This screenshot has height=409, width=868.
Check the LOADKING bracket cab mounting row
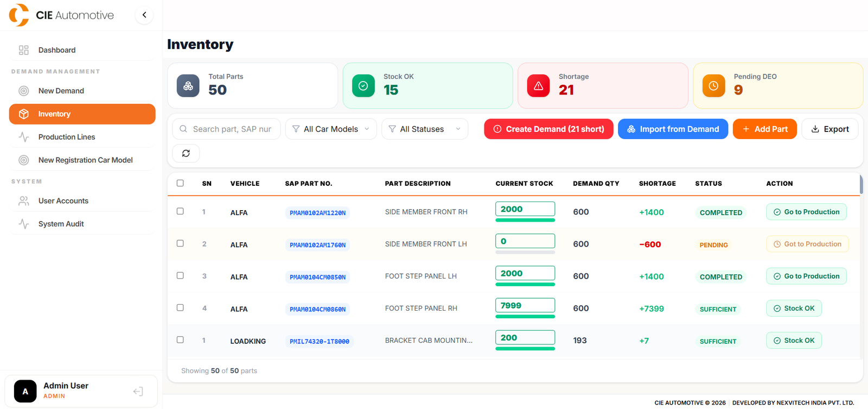(180, 339)
